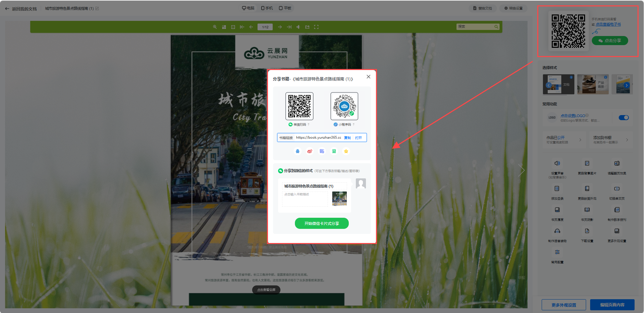Close the share book dialog
644x313 pixels.
tap(369, 77)
